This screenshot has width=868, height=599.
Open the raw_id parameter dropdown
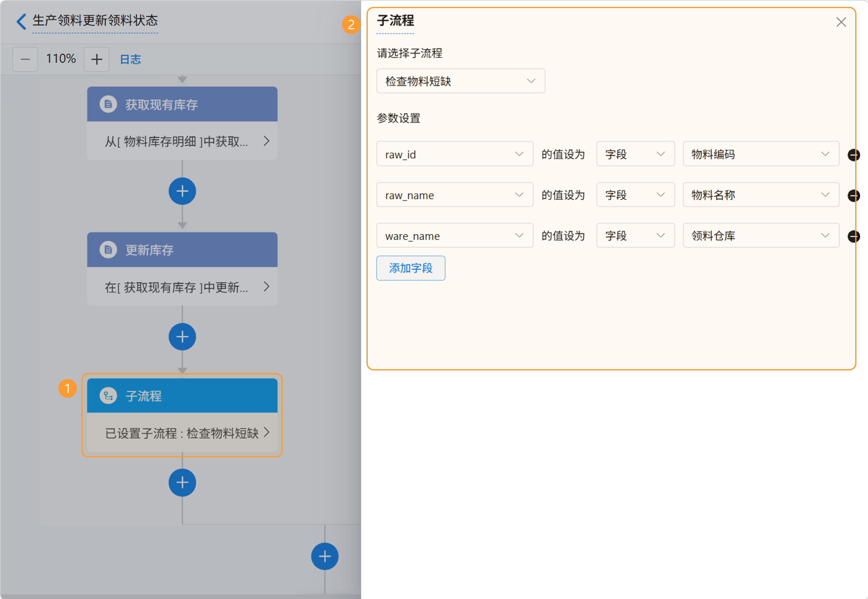click(455, 154)
